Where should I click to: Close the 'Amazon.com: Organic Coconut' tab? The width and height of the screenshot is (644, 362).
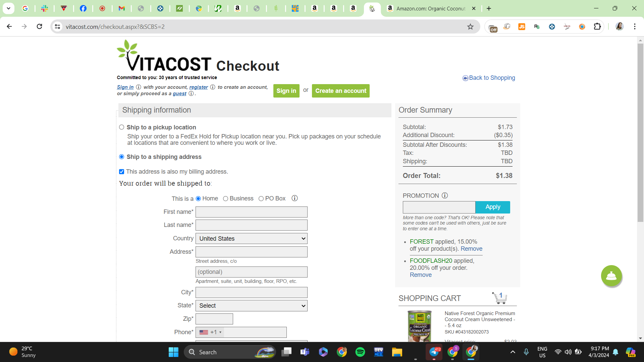pos(474,8)
